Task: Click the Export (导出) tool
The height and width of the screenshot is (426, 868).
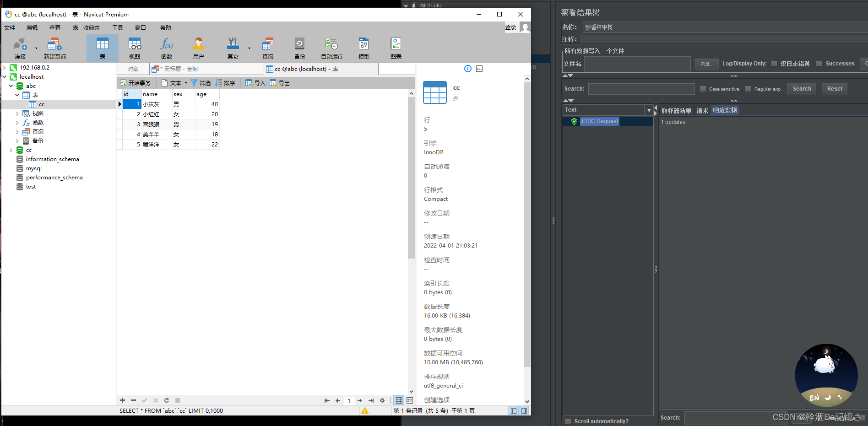Action: coord(280,83)
